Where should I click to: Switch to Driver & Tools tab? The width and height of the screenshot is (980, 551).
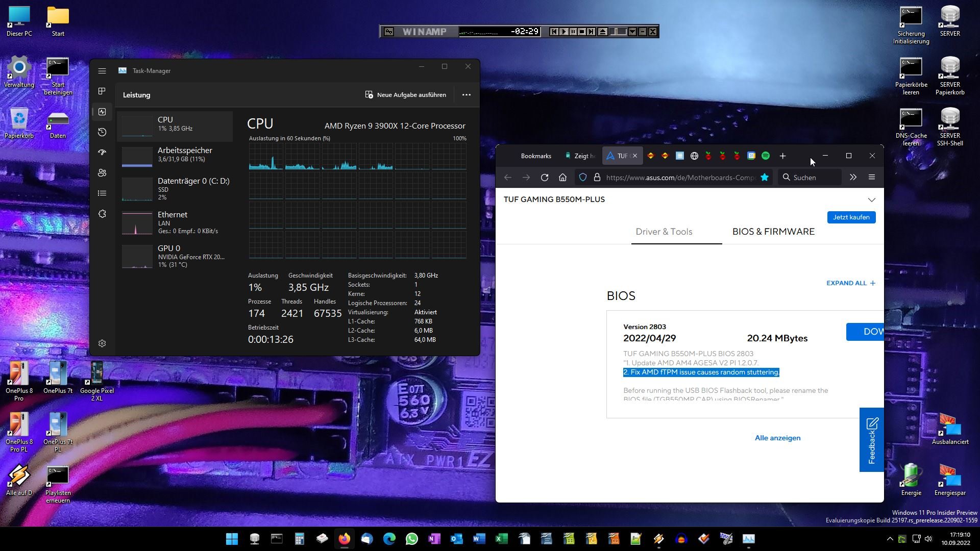pyautogui.click(x=664, y=232)
